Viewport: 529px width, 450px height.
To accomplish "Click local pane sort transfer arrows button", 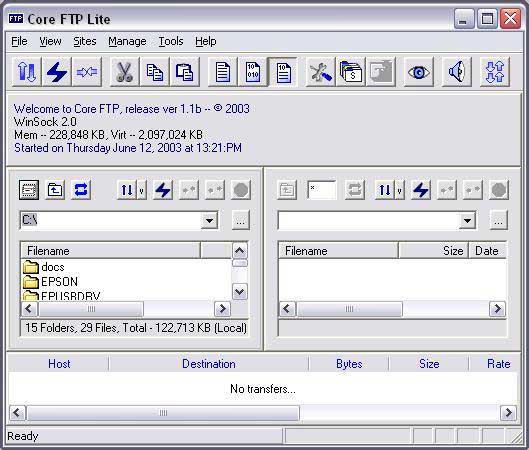I will click(127, 190).
